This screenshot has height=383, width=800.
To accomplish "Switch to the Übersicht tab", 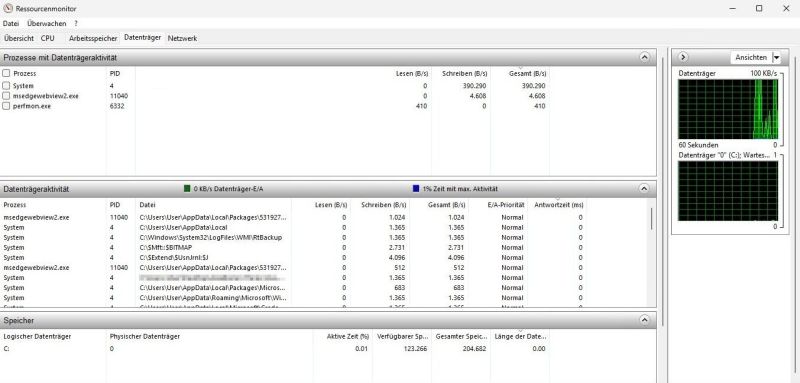I will [19, 38].
